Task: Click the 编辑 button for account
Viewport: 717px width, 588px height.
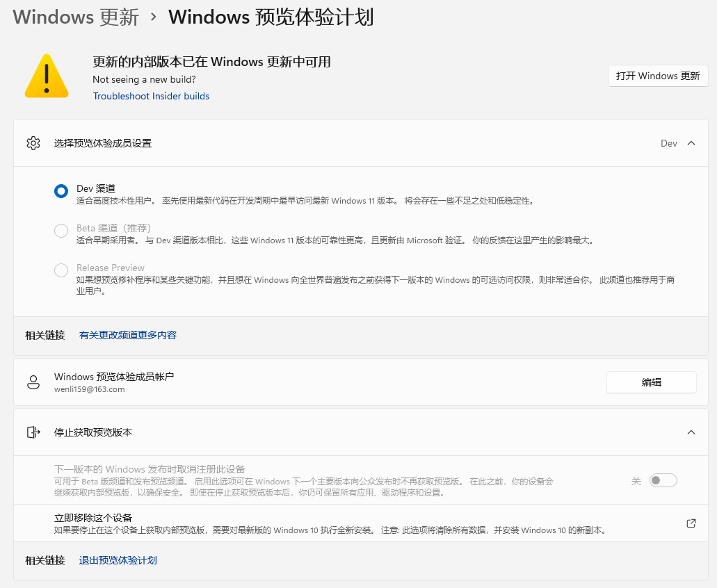Action: point(651,382)
